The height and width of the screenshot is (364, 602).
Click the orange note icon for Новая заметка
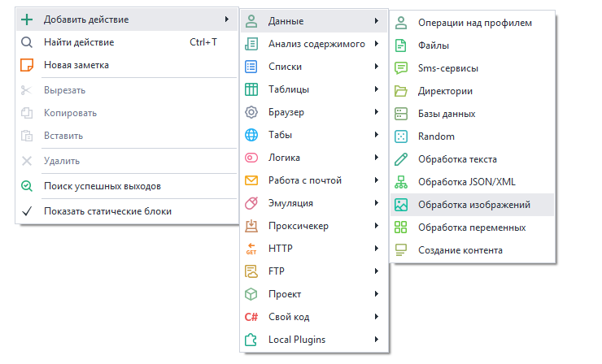[x=27, y=65]
